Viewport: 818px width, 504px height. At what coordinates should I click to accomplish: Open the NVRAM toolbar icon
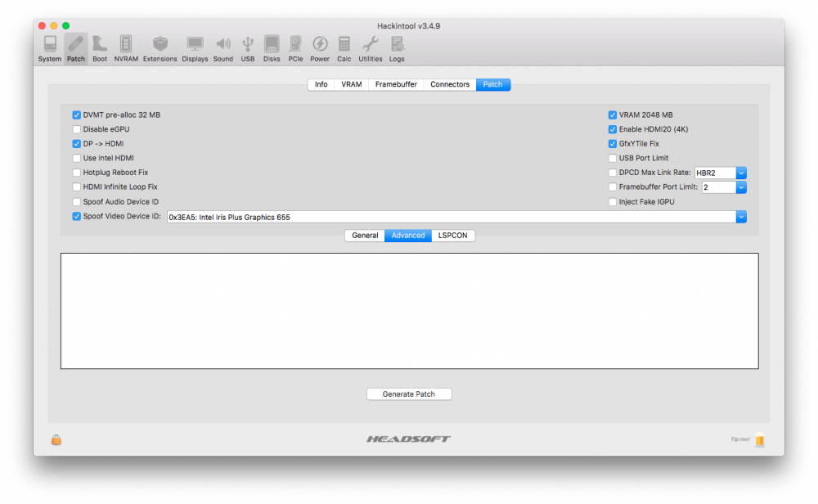(x=126, y=49)
